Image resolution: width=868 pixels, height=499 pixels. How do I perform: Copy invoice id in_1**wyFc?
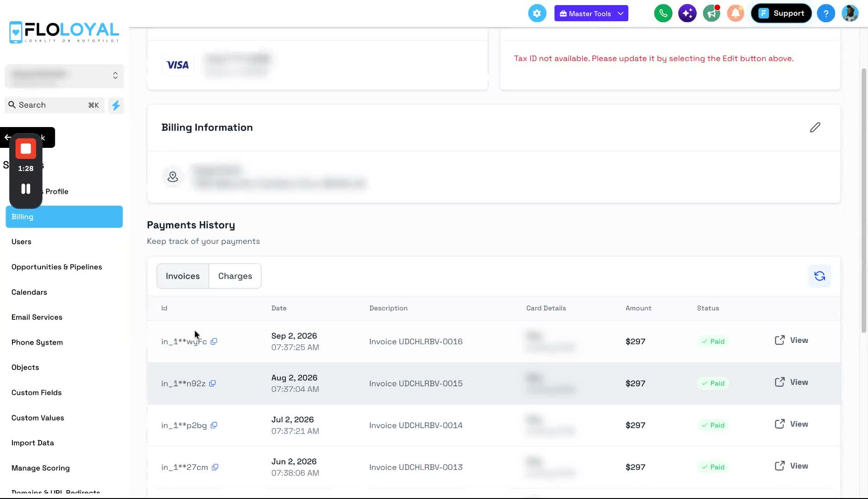pyautogui.click(x=214, y=341)
